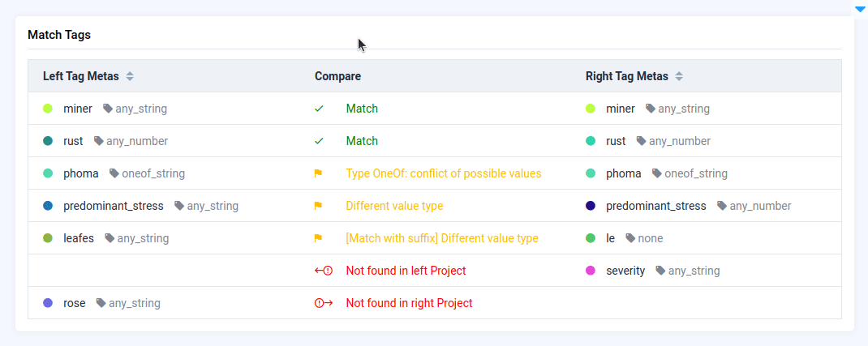
Task: Click the magenta color dot for severity
Action: [x=591, y=271]
